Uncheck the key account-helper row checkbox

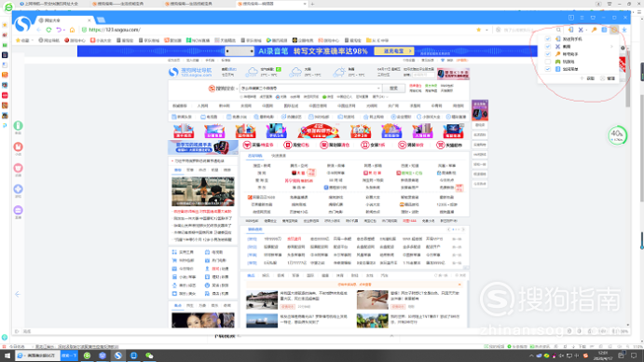tap(547, 54)
